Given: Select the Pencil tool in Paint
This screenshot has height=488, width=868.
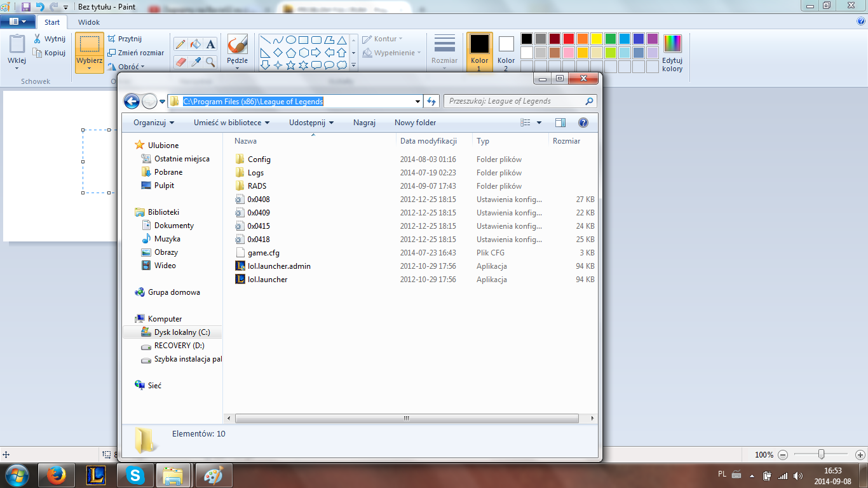Looking at the screenshot, I should 180,44.
